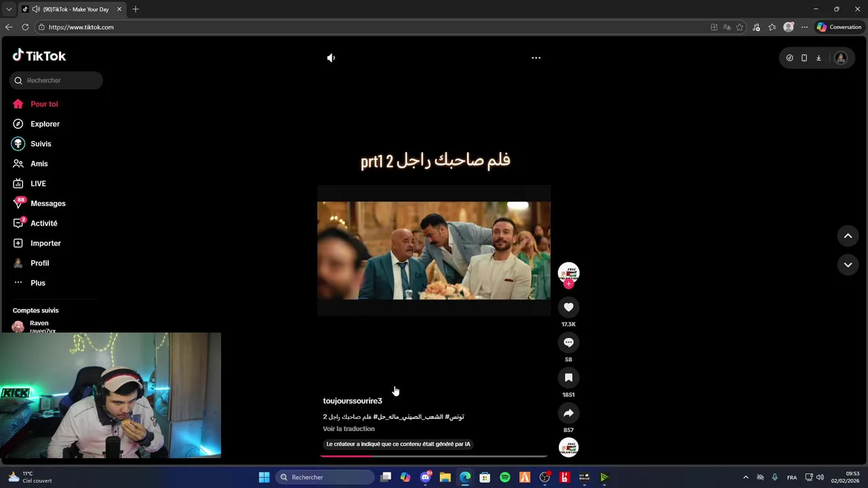Open comments via the speech bubble icon
This screenshot has width=868, height=488.
point(568,342)
